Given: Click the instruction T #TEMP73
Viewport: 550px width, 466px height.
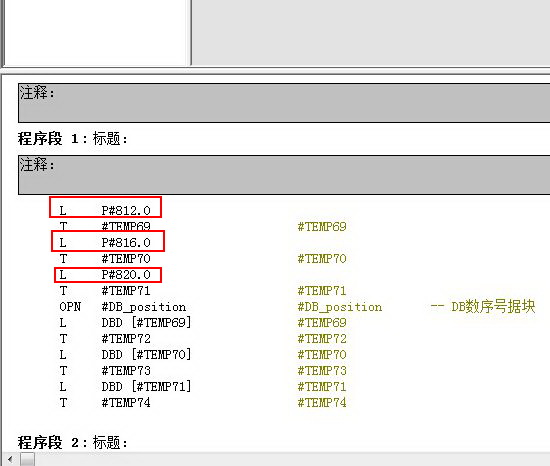Looking at the screenshot, I should pyautogui.click(x=105, y=371).
